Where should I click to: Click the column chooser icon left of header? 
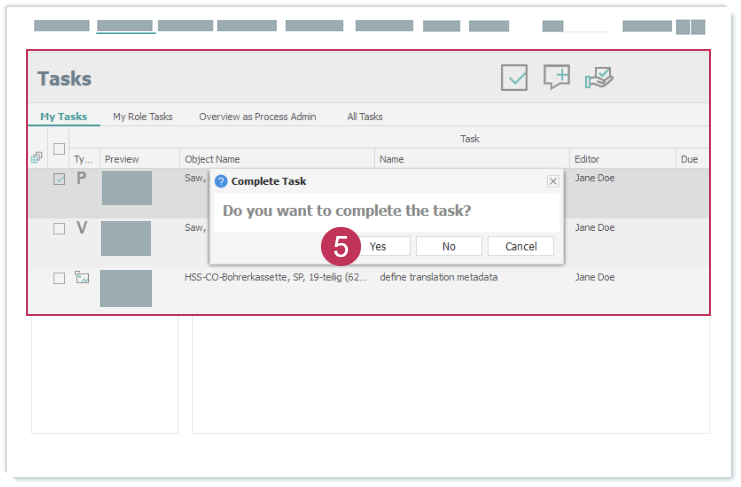pos(37,158)
